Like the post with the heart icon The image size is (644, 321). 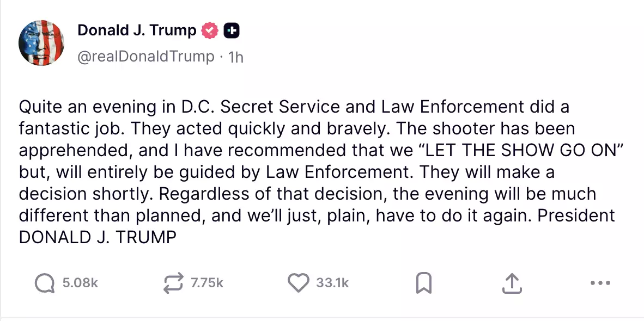tap(298, 283)
